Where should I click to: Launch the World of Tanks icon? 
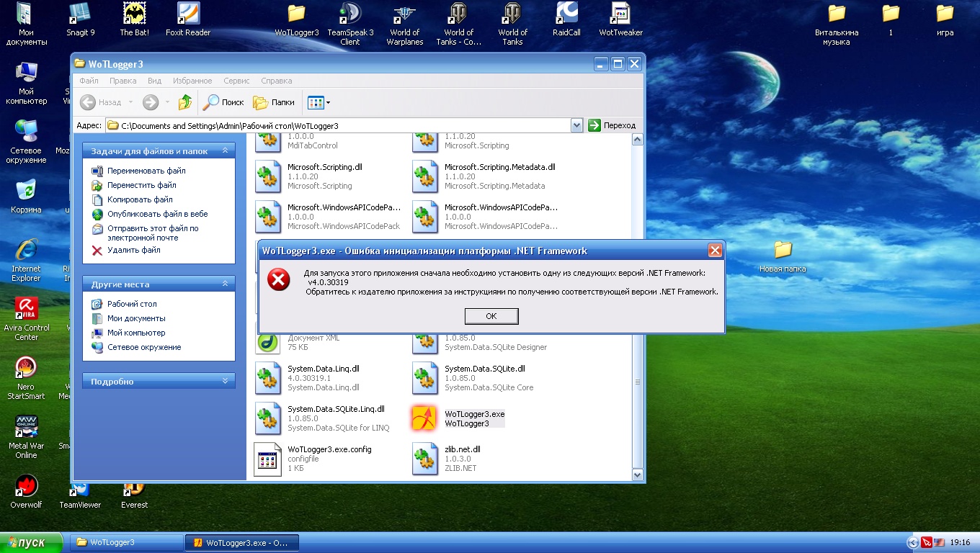click(x=512, y=24)
